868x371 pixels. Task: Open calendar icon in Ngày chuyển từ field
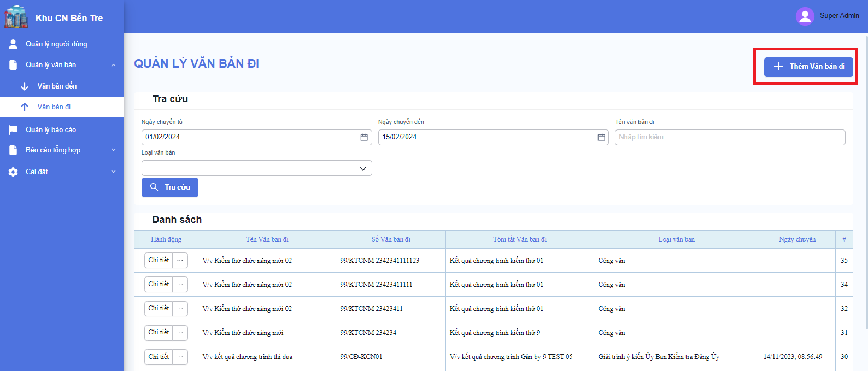(364, 137)
